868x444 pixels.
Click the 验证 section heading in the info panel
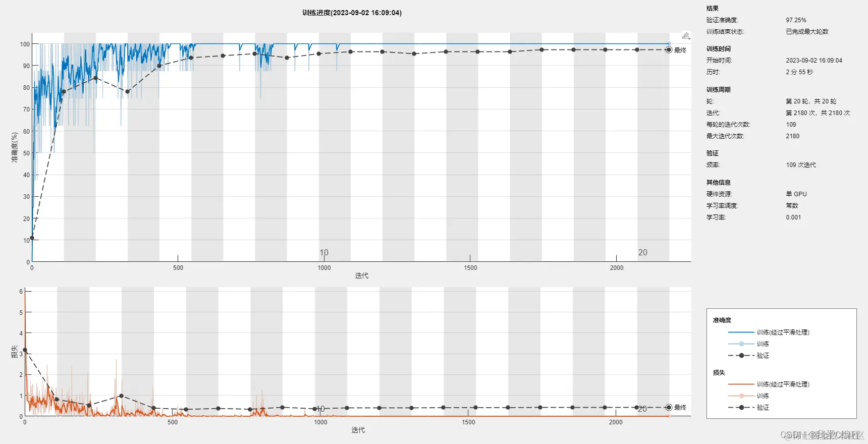[x=712, y=153]
